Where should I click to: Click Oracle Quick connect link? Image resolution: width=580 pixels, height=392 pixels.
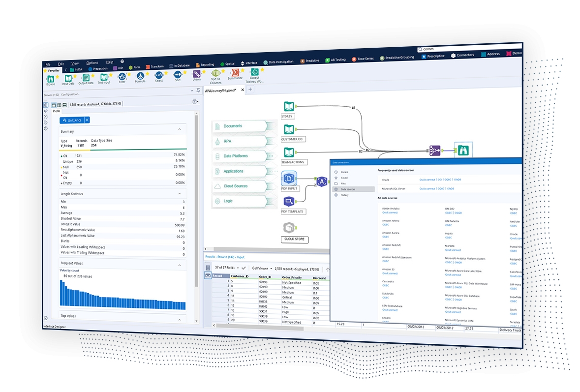click(427, 180)
